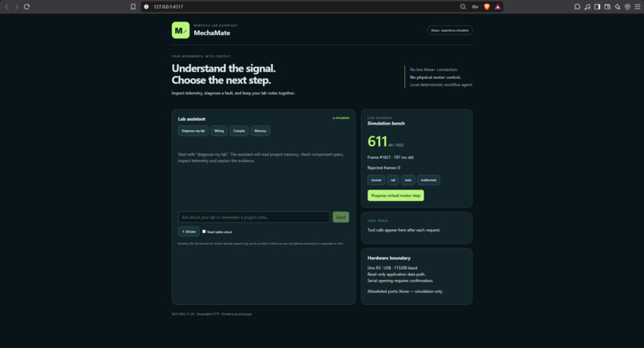Switch simulation to stale mode
644x348 pixels.
[x=407, y=180]
